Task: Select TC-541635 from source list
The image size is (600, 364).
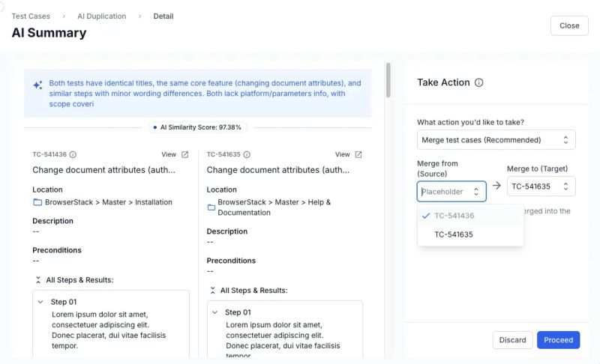Action: click(x=471, y=234)
